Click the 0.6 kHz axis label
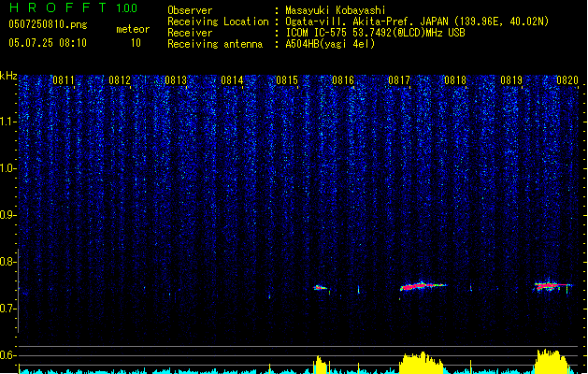Screen dimensions: 588x374 coord(7,355)
